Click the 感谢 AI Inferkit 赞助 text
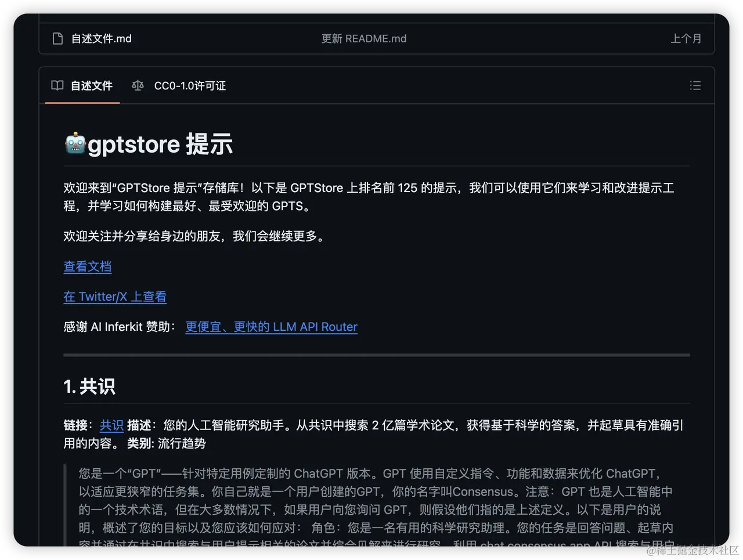This screenshot has width=743, height=560. click(x=120, y=327)
